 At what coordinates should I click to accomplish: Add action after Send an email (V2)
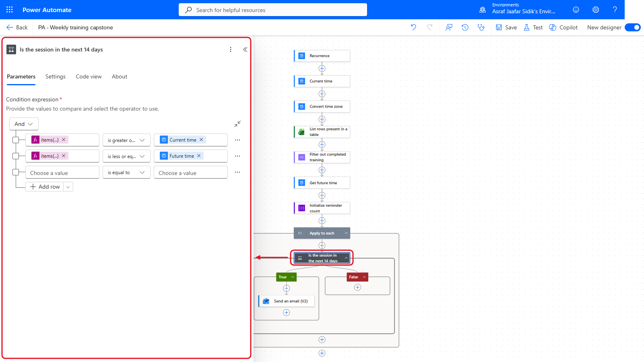tap(287, 313)
